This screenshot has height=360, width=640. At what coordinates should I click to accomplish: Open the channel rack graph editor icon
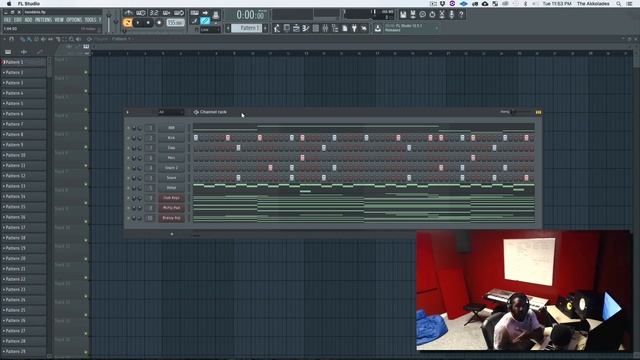[538, 112]
